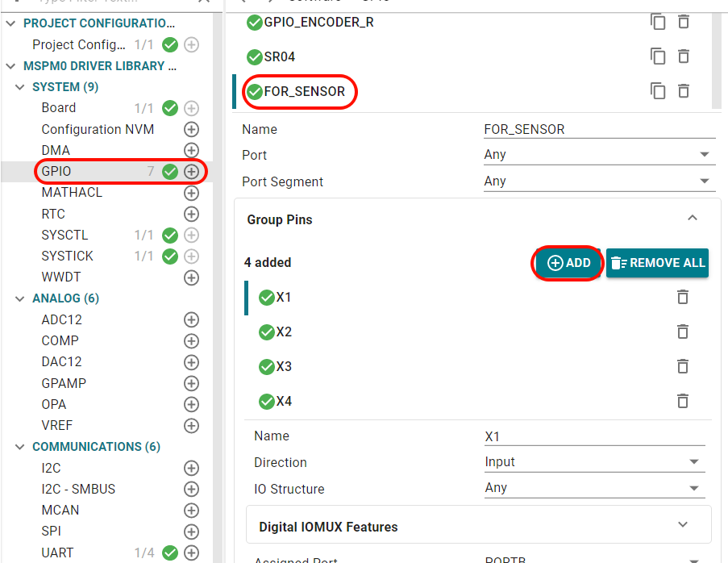Image resolution: width=728 pixels, height=563 pixels.
Task: Select SYSCTL in module list
Action: pyautogui.click(x=64, y=235)
